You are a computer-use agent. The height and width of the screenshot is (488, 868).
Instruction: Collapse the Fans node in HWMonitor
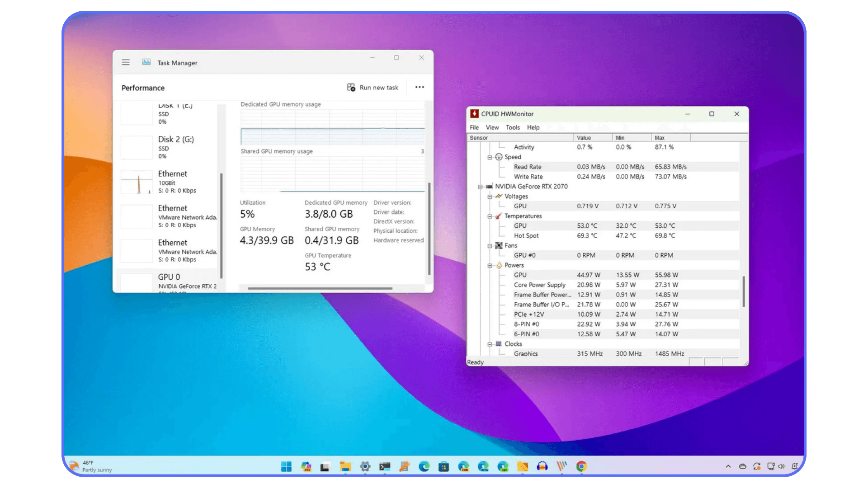click(x=490, y=246)
